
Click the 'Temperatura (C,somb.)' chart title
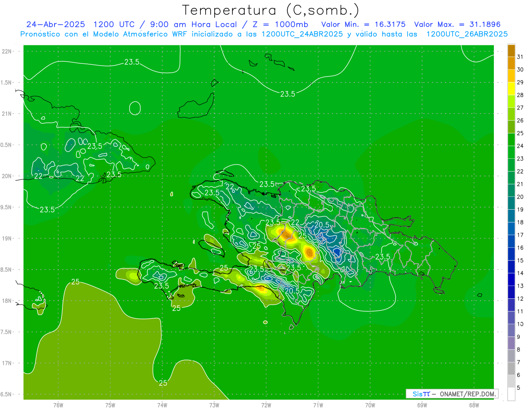[270, 10]
